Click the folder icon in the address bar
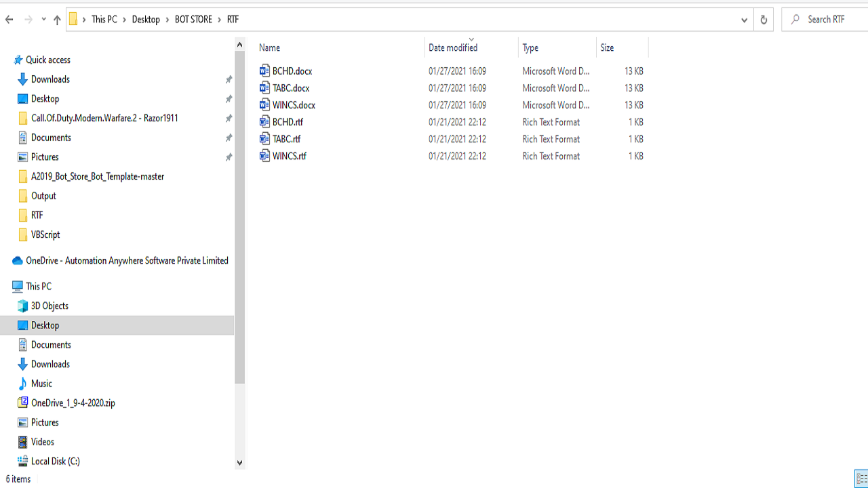The height and width of the screenshot is (488, 868). [73, 20]
